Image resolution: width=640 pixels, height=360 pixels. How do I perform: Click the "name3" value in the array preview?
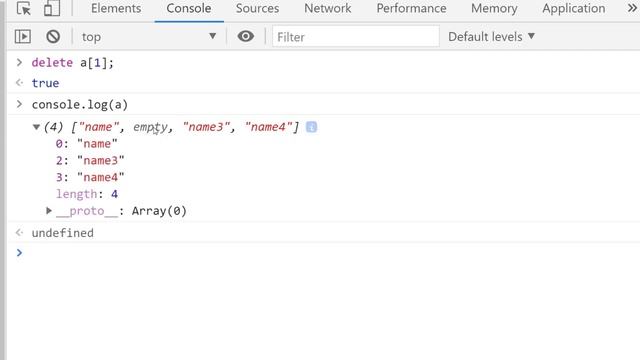click(x=207, y=127)
